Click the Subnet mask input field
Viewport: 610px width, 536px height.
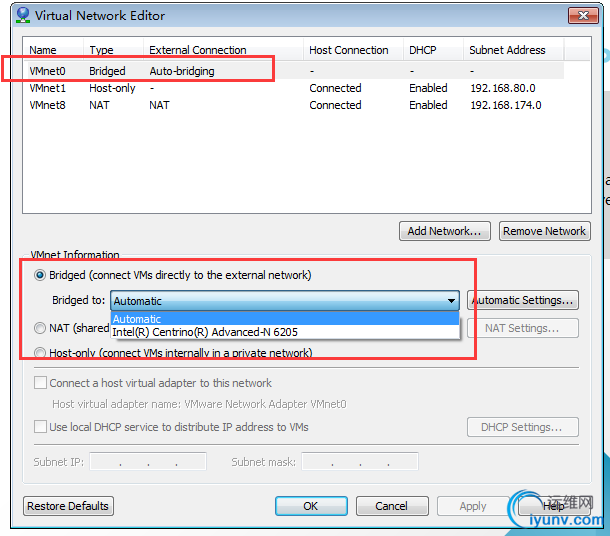360,462
